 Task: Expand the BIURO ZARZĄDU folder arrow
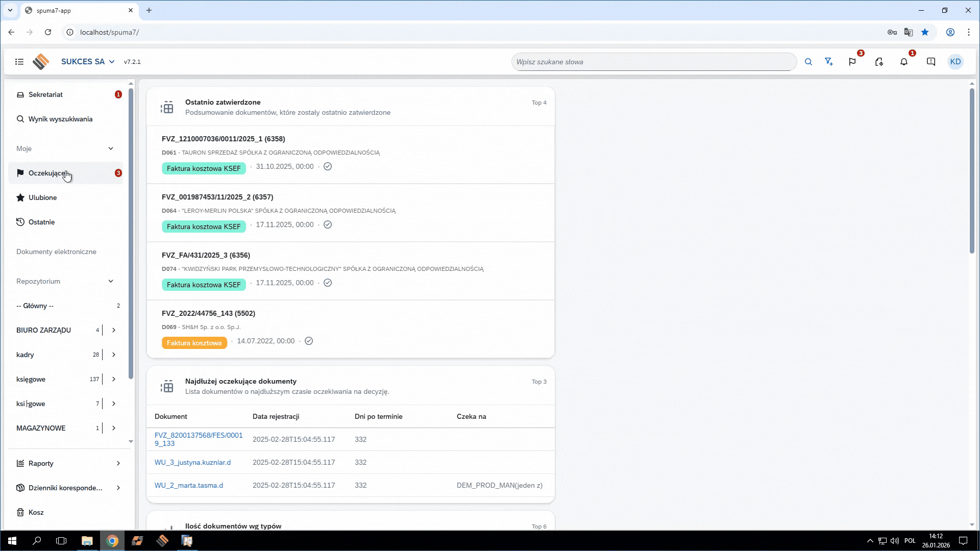[114, 330]
